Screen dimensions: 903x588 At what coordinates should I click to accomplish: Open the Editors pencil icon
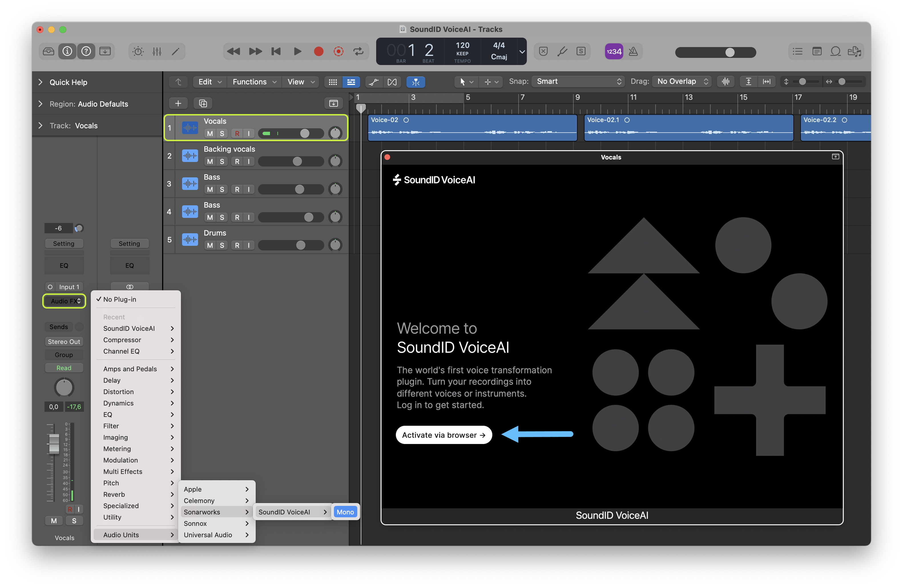pyautogui.click(x=175, y=51)
